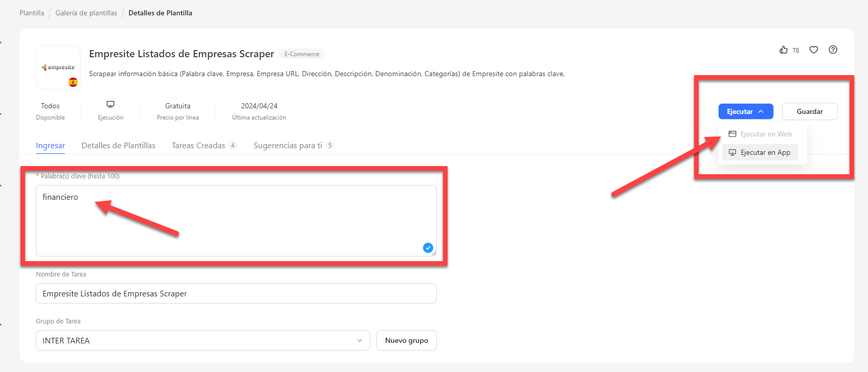
Task: Click the Detalles de Plantilla breadcrumb text
Action: point(160,13)
